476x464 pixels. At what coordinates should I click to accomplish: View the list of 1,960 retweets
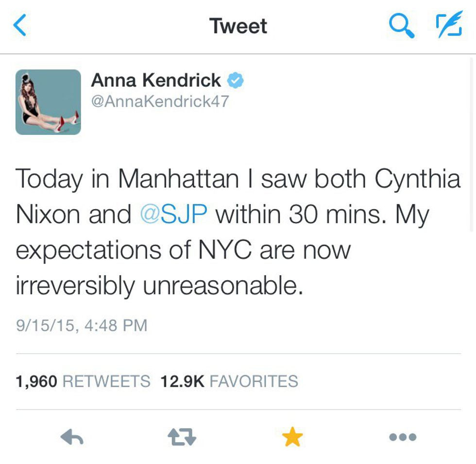(83, 381)
